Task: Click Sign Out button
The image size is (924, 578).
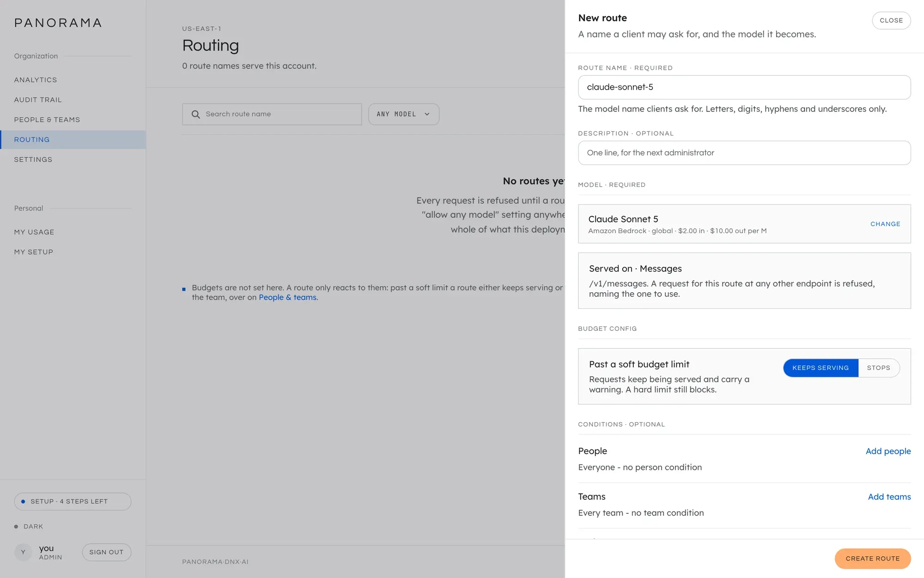Action: (106, 552)
